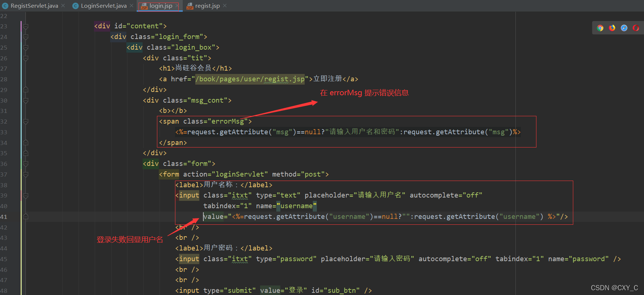Switch to the regist.jsp tab

coord(207,6)
